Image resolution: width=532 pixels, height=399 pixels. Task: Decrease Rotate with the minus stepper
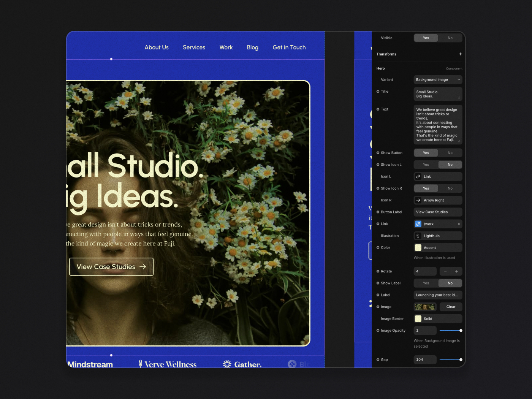[445, 271]
